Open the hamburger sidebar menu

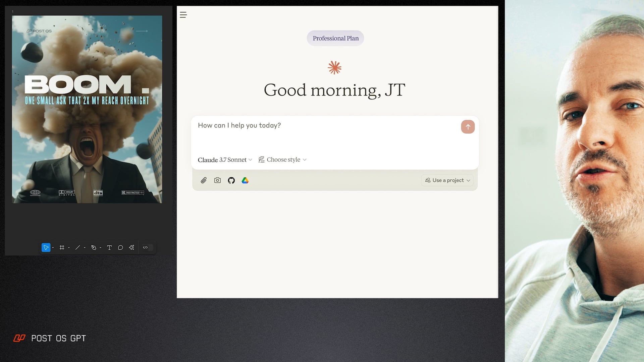pos(183,15)
